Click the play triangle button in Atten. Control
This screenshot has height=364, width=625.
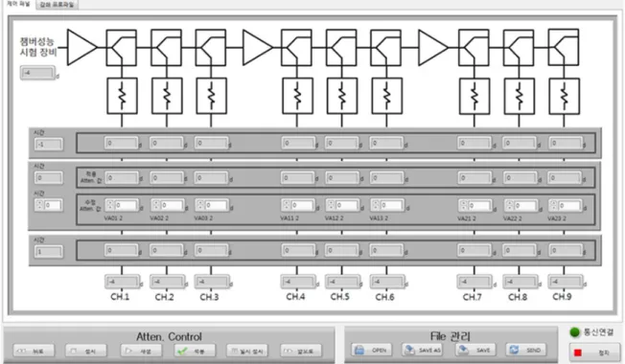(x=141, y=351)
